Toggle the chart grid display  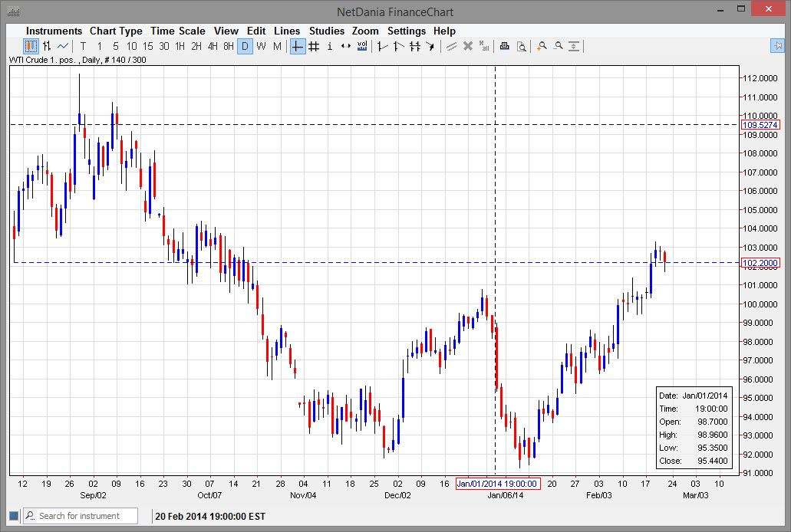(313, 46)
